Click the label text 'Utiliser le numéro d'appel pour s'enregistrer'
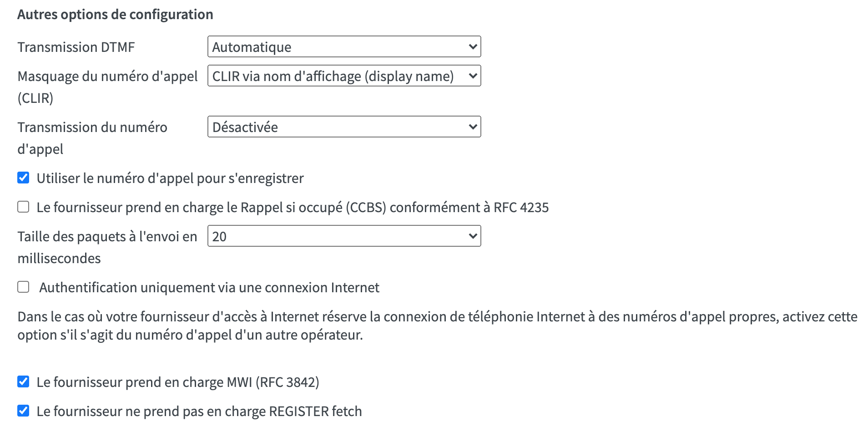 [170, 178]
